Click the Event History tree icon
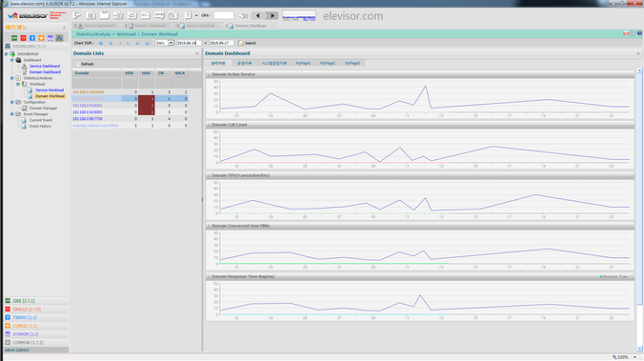Viewport: 644px width, 361px height. tap(24, 126)
